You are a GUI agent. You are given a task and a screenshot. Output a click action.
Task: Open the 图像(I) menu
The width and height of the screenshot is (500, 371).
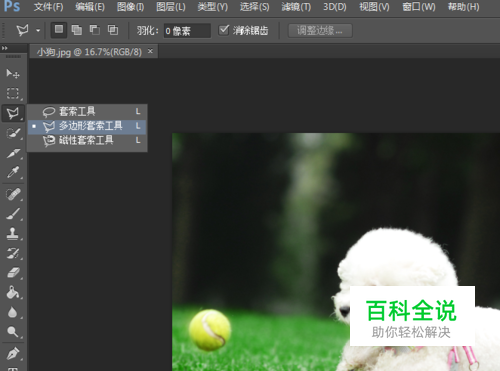coord(130,7)
